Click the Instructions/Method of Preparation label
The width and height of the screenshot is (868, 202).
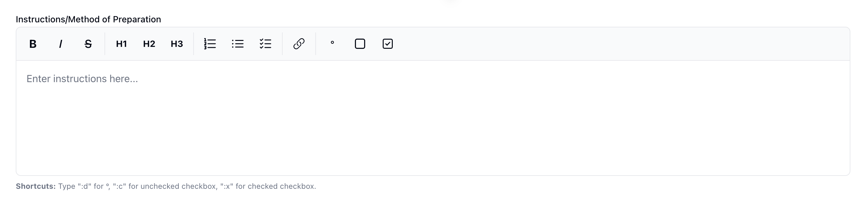pyautogui.click(x=88, y=20)
